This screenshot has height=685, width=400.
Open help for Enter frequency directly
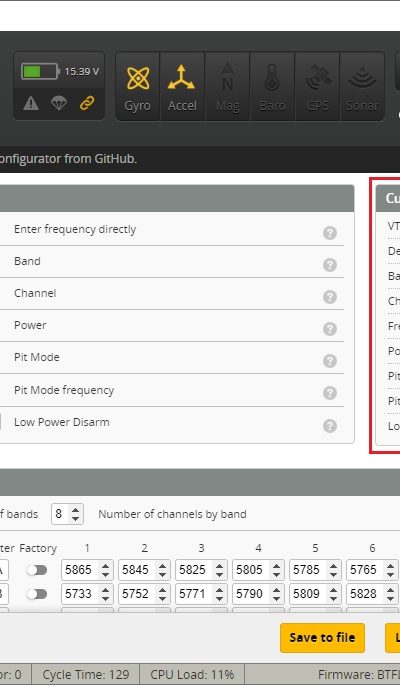330,233
